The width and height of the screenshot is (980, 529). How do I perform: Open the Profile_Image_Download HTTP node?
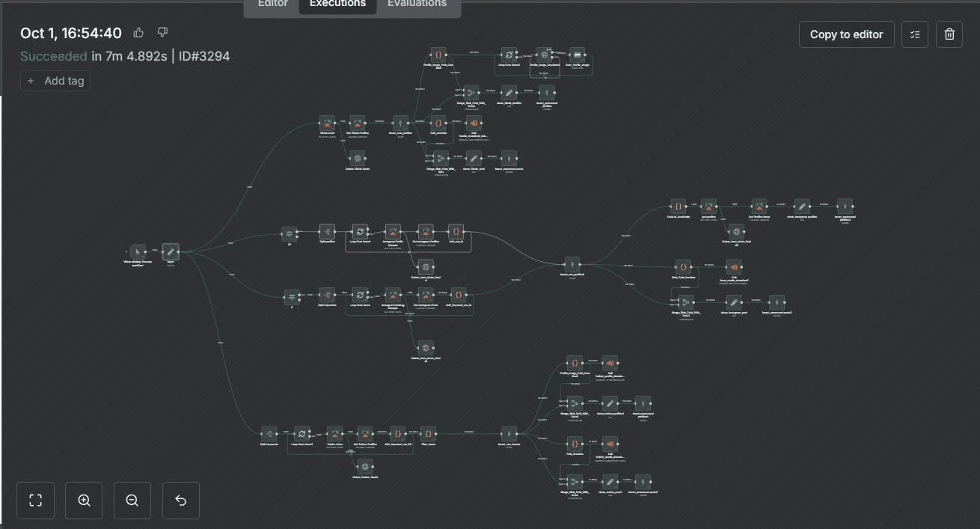(545, 55)
